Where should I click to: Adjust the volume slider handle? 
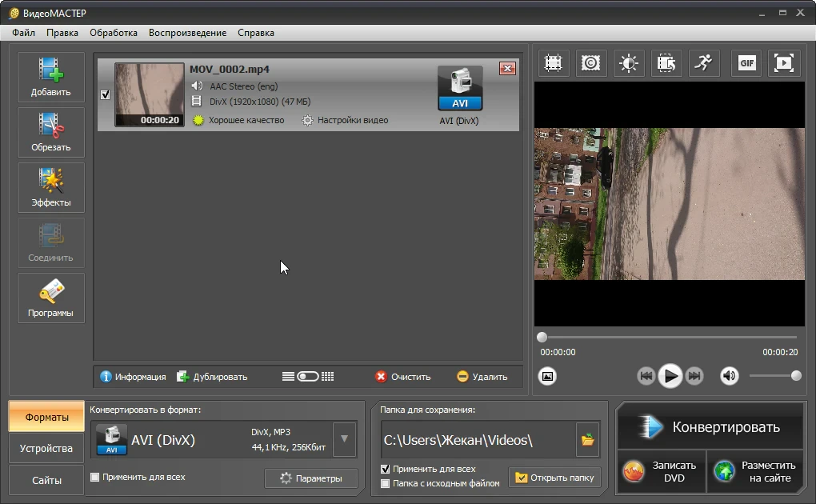click(x=796, y=376)
